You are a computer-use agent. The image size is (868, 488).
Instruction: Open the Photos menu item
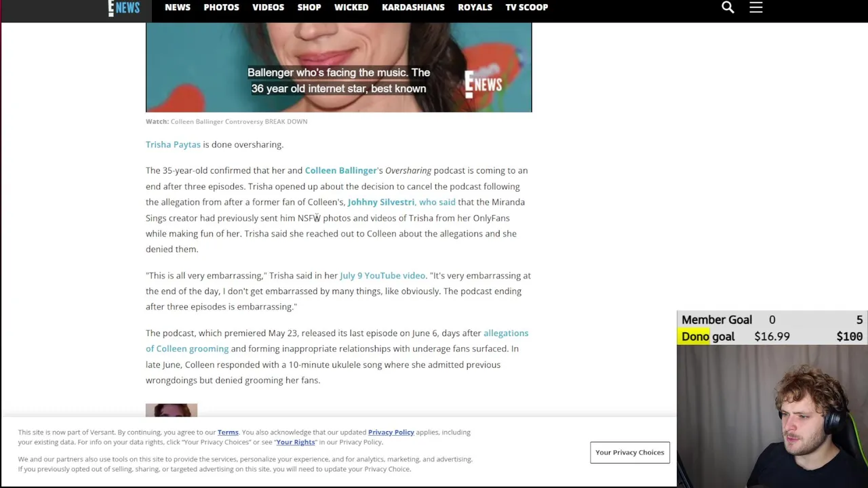pos(221,7)
